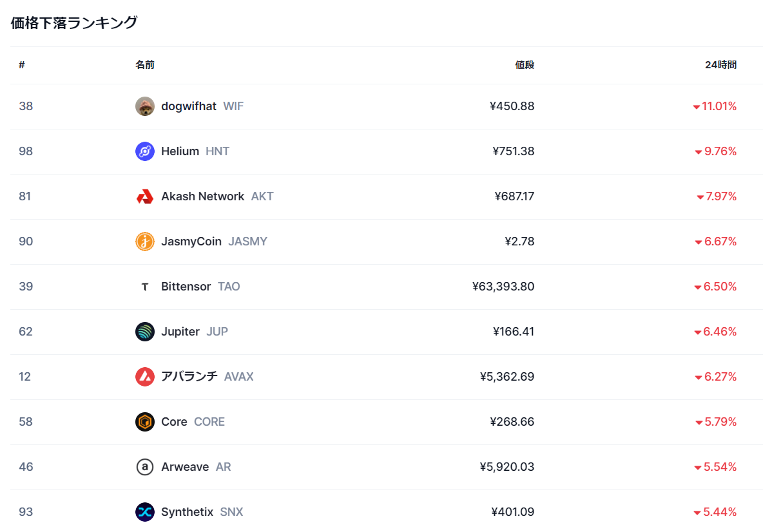The width and height of the screenshot is (763, 532).
Task: Open the Jupiter JUP coin icon
Action: coord(145,332)
